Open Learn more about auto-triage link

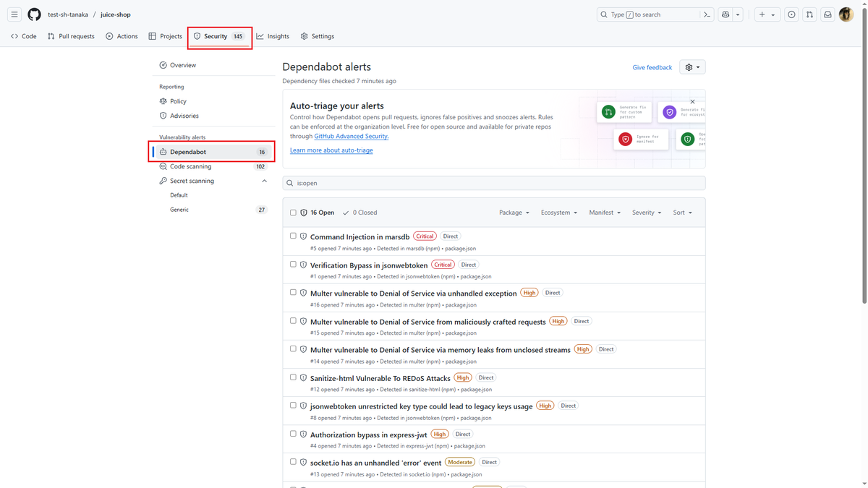click(331, 150)
